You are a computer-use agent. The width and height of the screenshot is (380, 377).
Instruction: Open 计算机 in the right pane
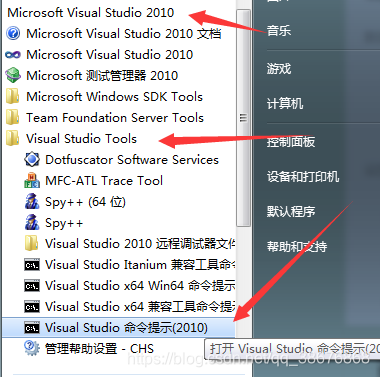tap(285, 104)
